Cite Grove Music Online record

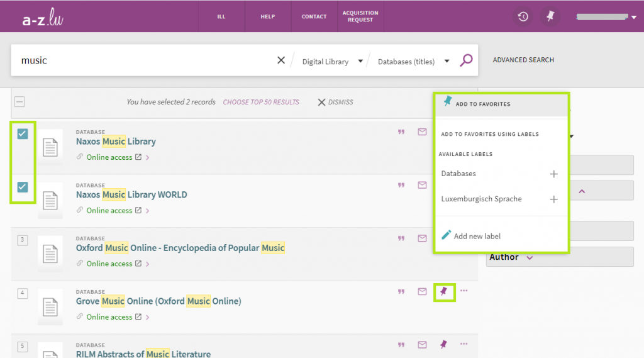pyautogui.click(x=401, y=291)
